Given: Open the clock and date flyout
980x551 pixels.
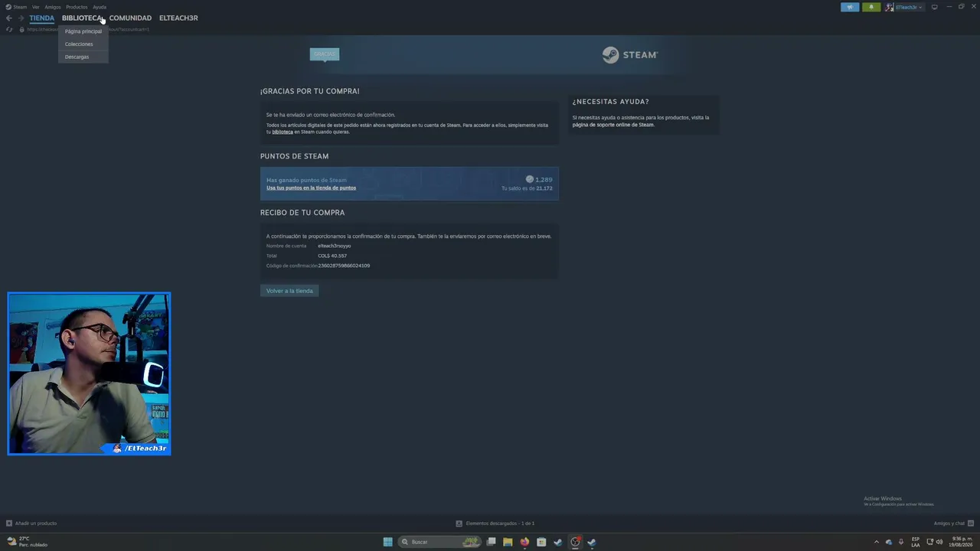Looking at the screenshot, I should tap(961, 542).
